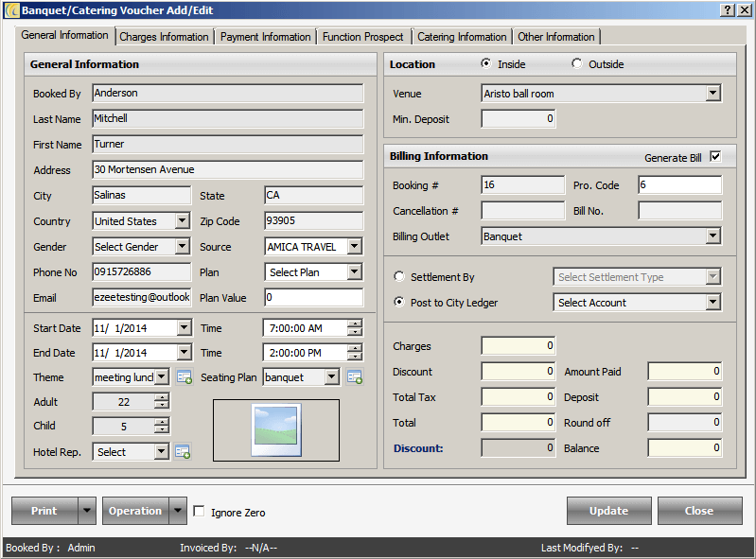This screenshot has width=756, height=559.
Task: Select the Outside location radio button
Action: (577, 64)
